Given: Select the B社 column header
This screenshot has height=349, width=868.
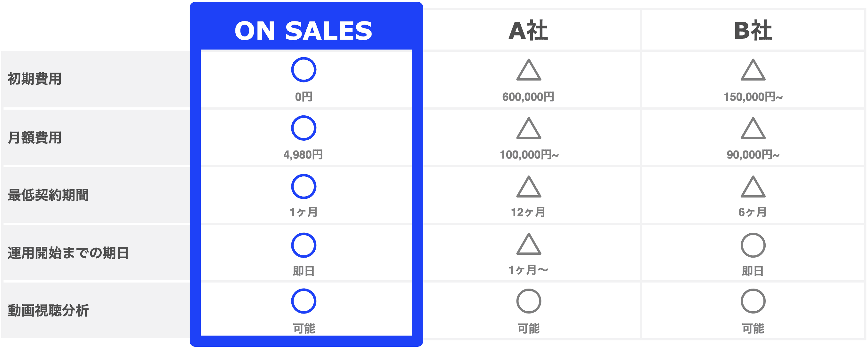Looking at the screenshot, I should 753,31.
